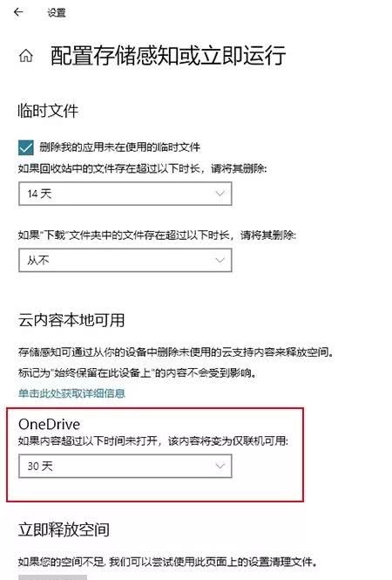The width and height of the screenshot is (392, 580).
Task: Click the chevron arrow in the 14 天 box
Action: (x=220, y=194)
